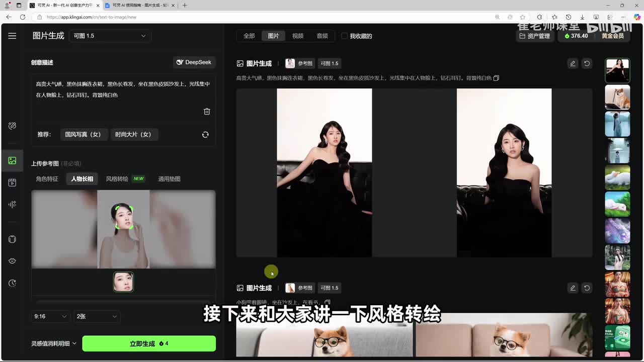Regenerate the first 高贵大气感 result
This screenshot has width=644, height=362.
click(x=587, y=63)
